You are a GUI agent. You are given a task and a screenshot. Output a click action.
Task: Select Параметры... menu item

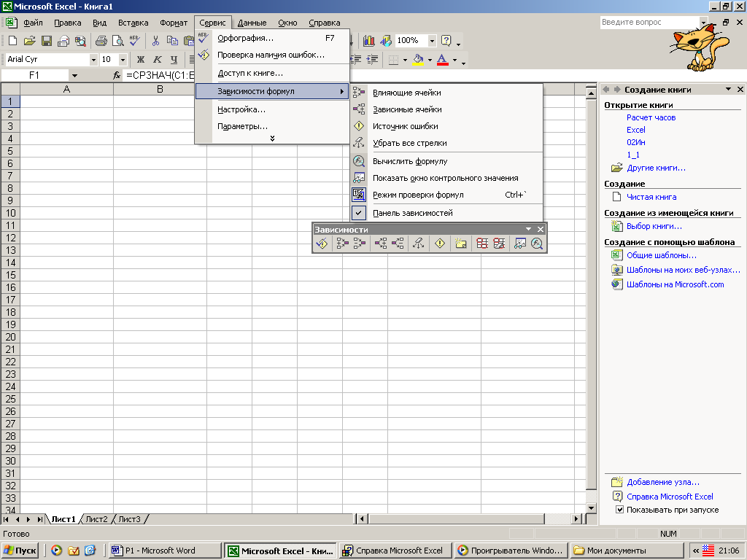272,126
